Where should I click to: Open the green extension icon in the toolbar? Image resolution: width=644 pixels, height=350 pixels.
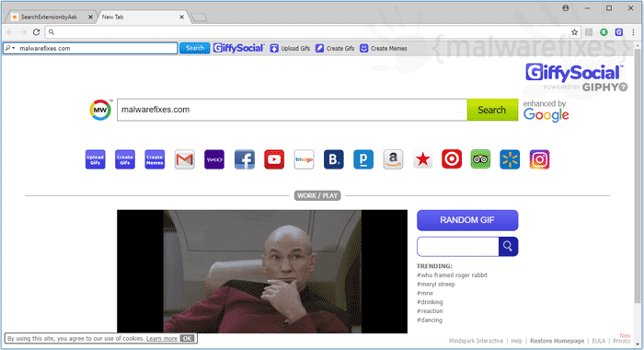pyautogui.click(x=604, y=32)
